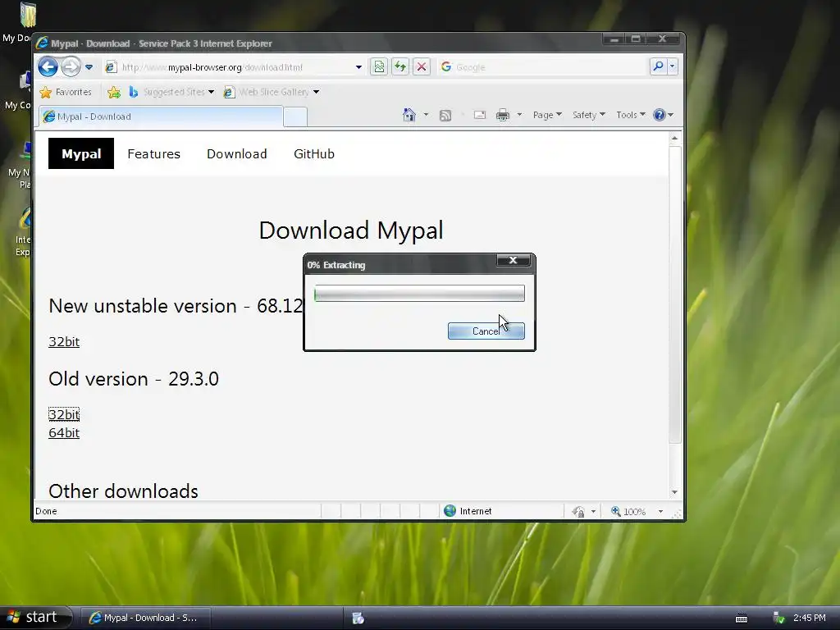Close the 0% Extracting dialog
The width and height of the screenshot is (840, 630).
514,260
